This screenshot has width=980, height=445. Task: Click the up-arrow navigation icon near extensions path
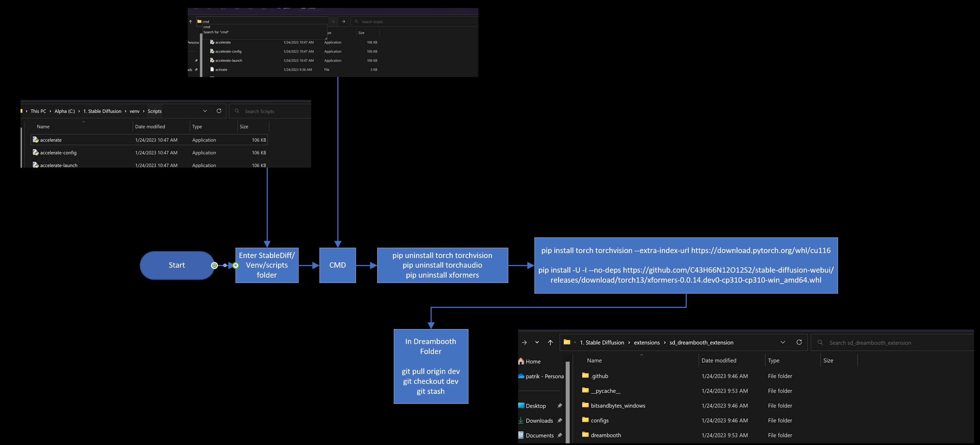coord(550,343)
